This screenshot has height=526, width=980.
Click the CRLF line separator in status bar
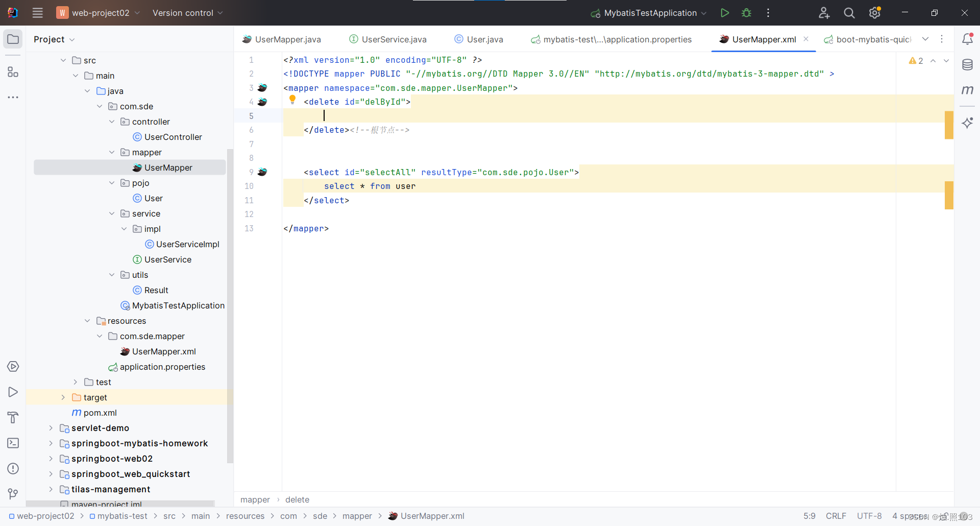(836, 516)
